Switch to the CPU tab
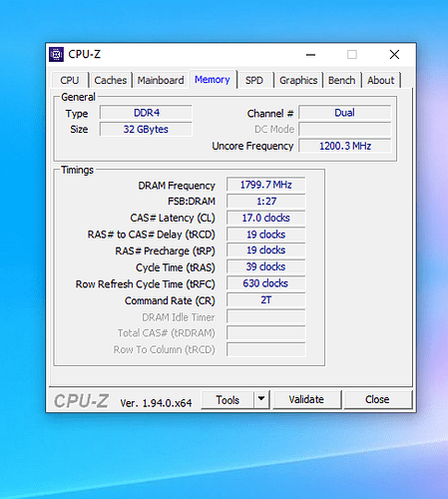Screen dimensions: 448x499 [70, 80]
